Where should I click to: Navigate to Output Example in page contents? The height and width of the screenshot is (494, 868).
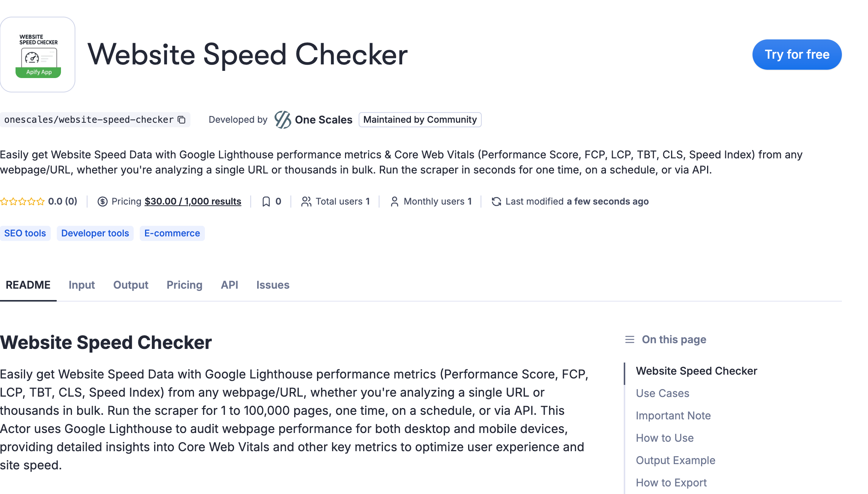tap(675, 460)
